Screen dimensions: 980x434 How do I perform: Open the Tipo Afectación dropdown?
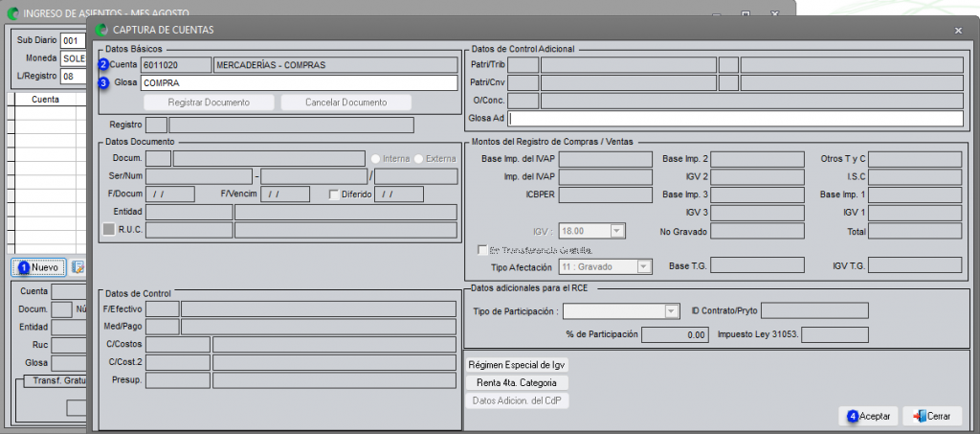pos(644,266)
